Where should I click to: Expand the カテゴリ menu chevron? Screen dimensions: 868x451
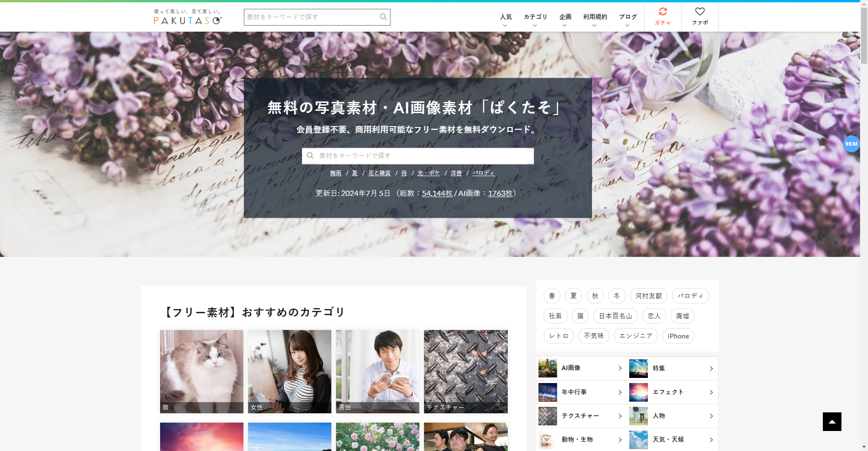pos(535,26)
